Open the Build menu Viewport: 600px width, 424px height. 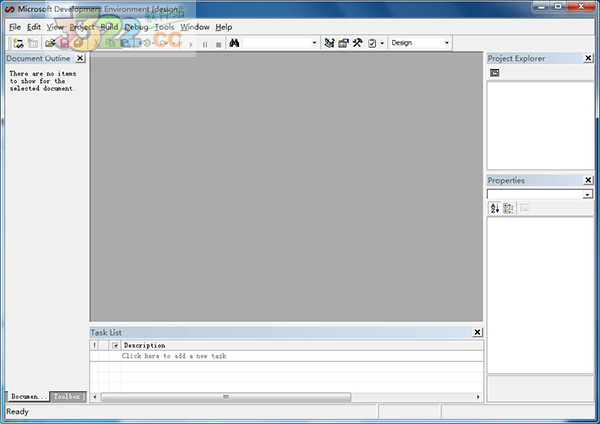coord(109,27)
